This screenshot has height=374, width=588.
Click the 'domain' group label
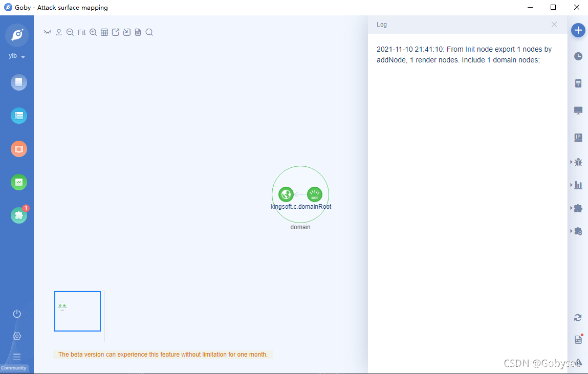pyautogui.click(x=300, y=227)
